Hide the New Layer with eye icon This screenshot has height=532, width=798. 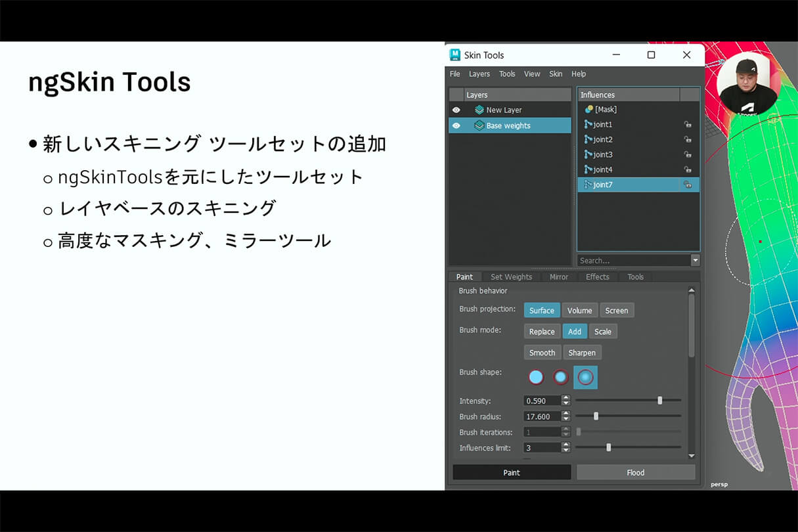click(456, 110)
